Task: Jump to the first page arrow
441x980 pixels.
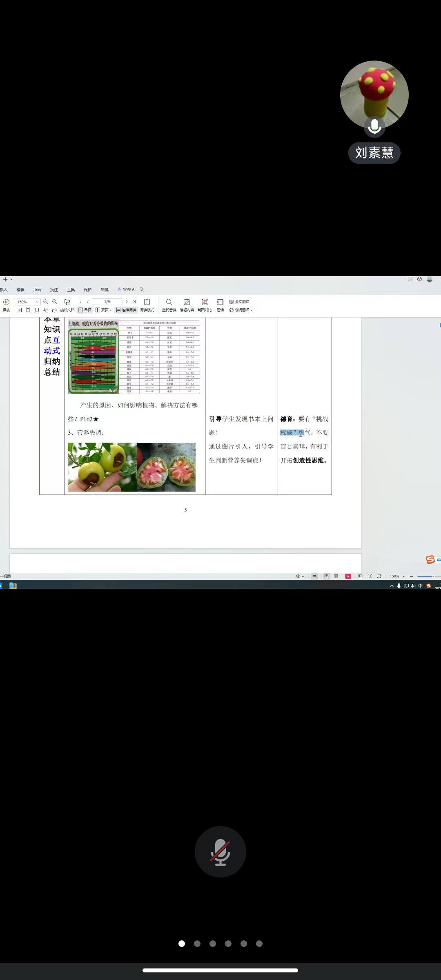Action: coord(80,302)
